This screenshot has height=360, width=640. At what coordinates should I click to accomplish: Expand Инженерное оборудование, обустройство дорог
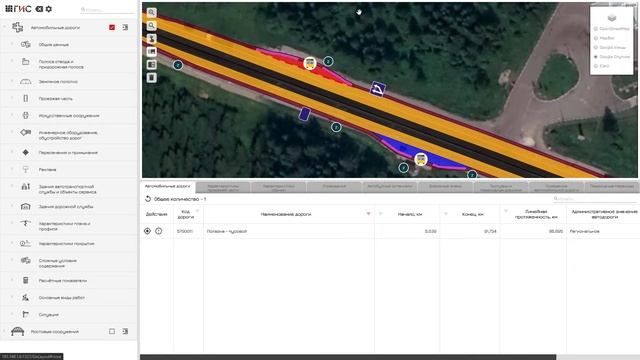12,132
